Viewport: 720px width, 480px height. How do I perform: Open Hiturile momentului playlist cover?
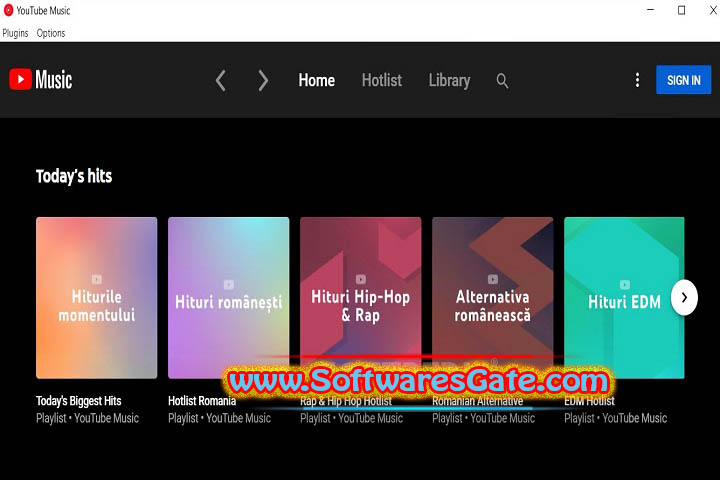point(96,298)
